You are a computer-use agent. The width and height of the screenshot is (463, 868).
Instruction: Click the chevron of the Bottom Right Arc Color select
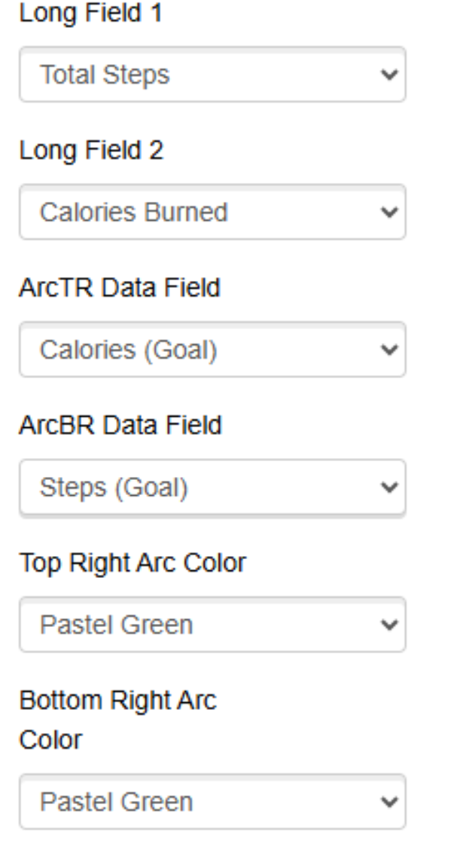point(390,802)
